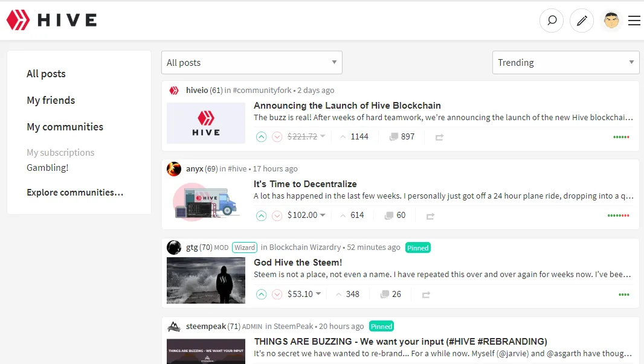Click steempeak author avatar icon
The width and height of the screenshot is (644, 364).
174,326
